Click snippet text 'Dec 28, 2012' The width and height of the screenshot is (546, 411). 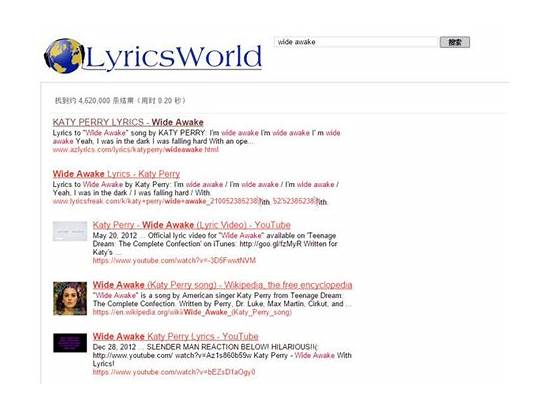[x=115, y=347]
